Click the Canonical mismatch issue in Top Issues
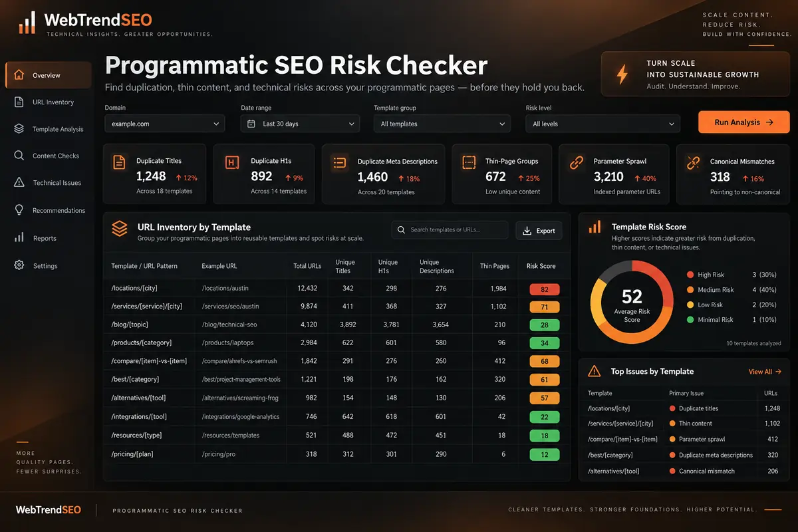 tap(707, 471)
